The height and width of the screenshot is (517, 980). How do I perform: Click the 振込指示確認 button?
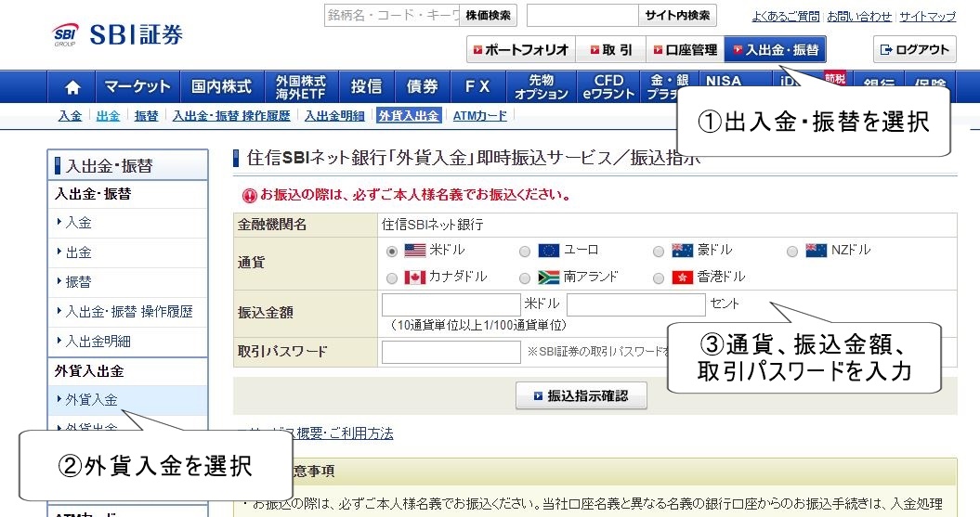(581, 395)
